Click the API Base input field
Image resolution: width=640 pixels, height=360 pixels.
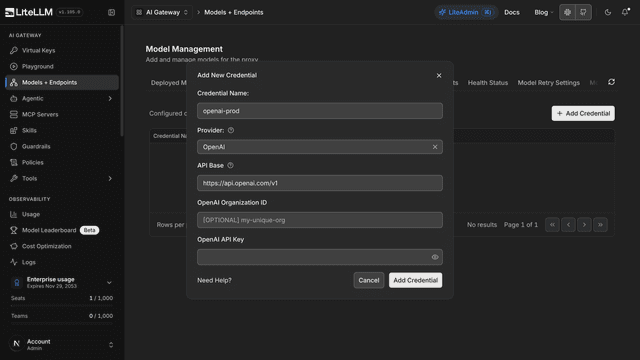click(320, 183)
